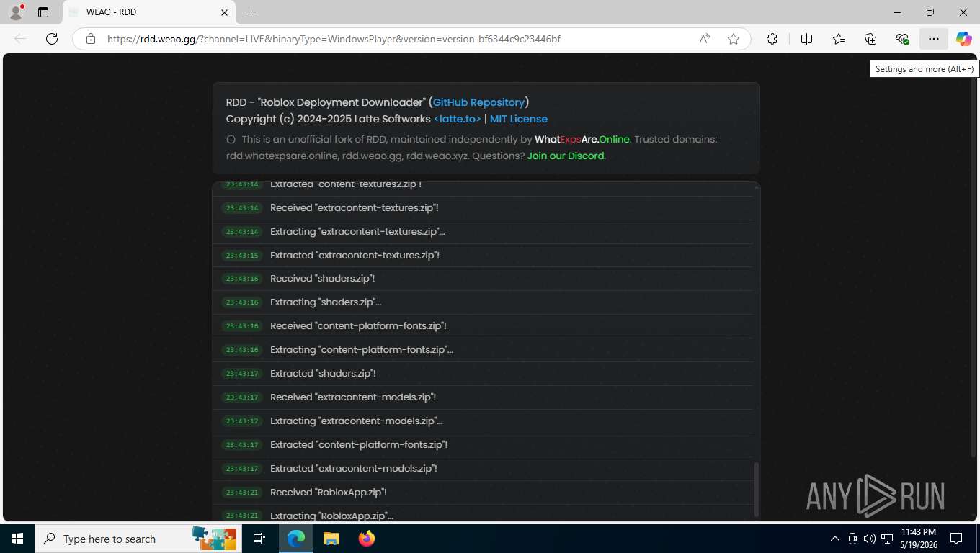Click log line Received "extracontent-models.zip"!
Viewport: 980px width, 553px height.
coord(353,397)
